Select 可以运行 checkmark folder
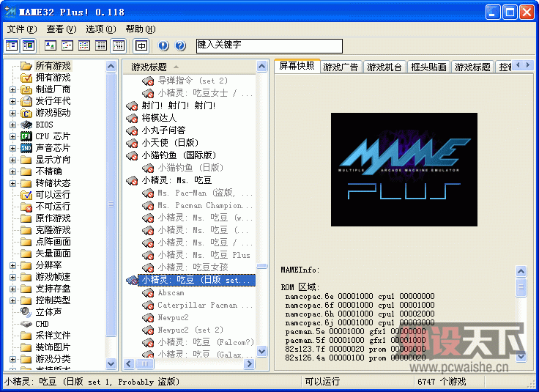The height and width of the screenshot is (392, 539). (26, 195)
